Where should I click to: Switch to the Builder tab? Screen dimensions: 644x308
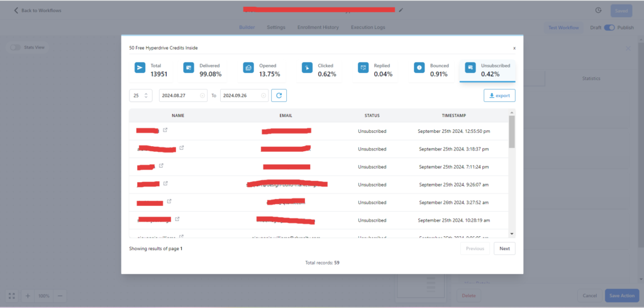(247, 27)
